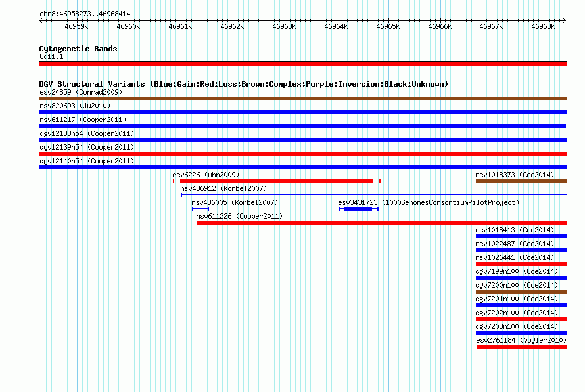Click the DGV Structural Variants track title
This screenshot has height=392, width=585.
pos(244,84)
